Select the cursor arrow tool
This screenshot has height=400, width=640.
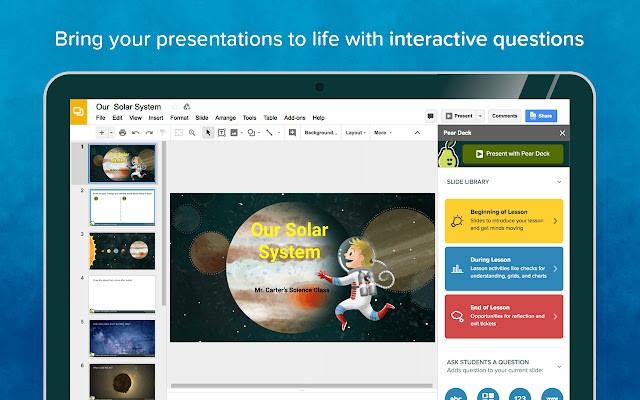207,132
